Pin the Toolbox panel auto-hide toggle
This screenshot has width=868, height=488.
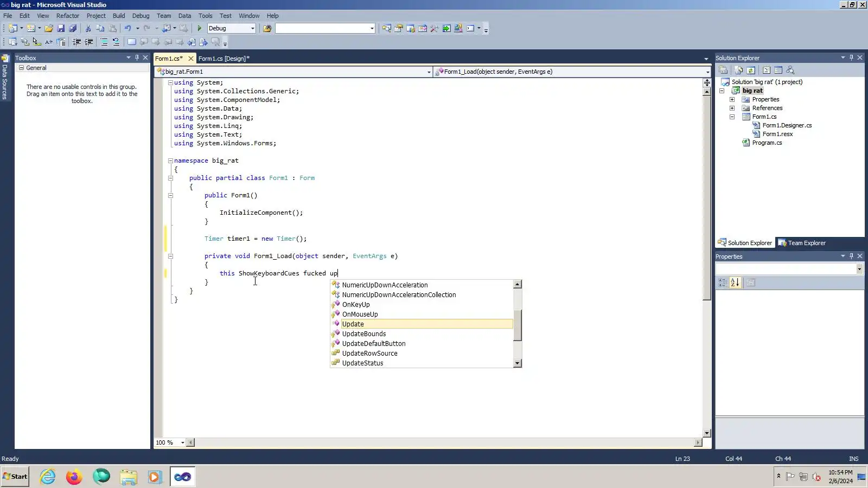137,57
